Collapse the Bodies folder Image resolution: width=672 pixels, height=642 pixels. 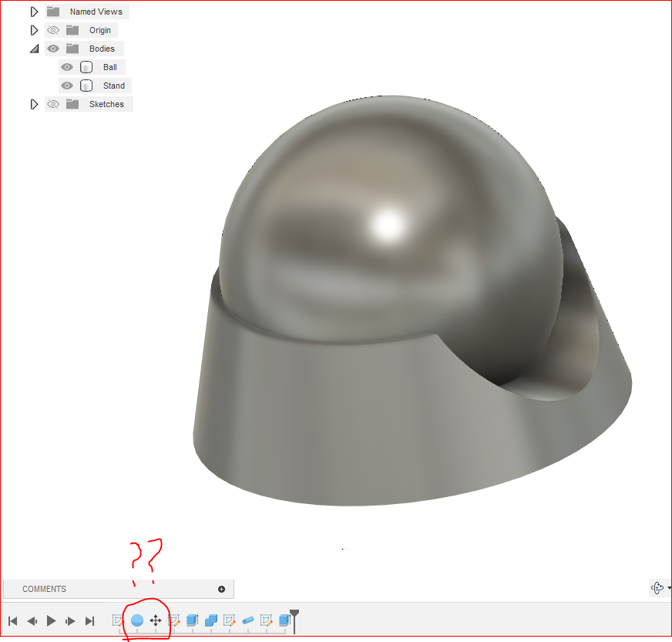point(35,49)
